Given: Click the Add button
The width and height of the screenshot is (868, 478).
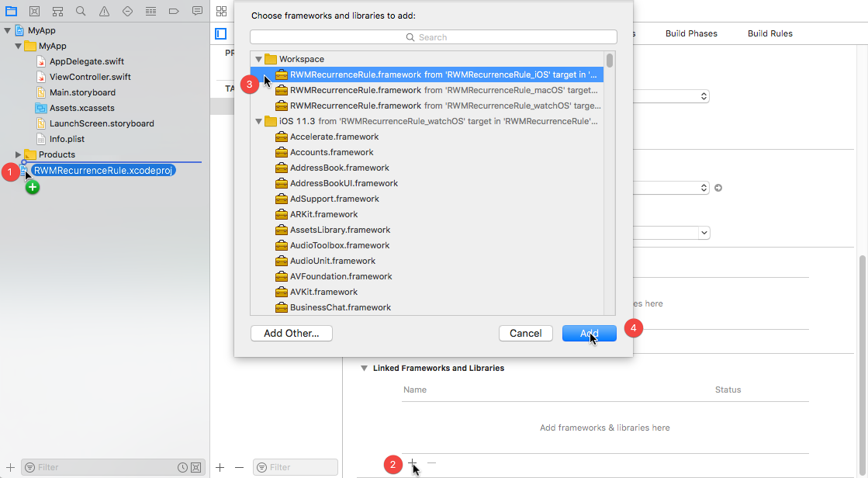Looking at the screenshot, I should (x=589, y=334).
